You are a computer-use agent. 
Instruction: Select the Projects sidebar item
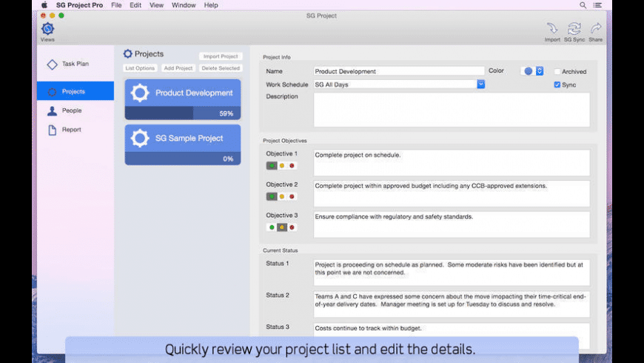(76, 91)
